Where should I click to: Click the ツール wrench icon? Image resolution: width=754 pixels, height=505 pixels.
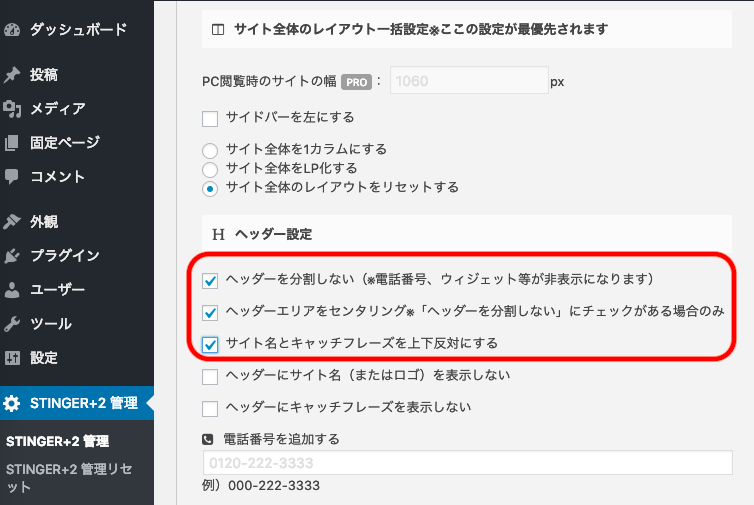(x=12, y=324)
